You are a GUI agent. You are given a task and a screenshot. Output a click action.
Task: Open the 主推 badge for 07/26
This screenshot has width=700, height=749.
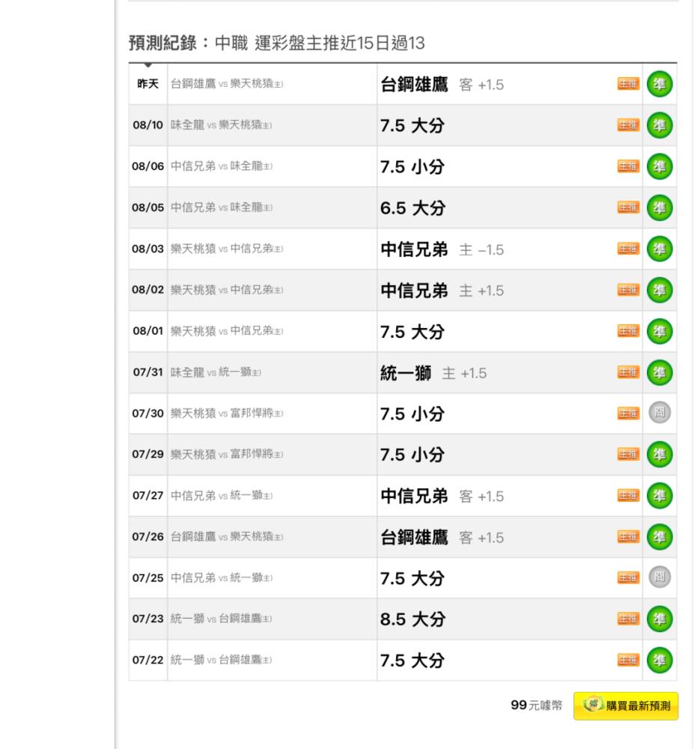628,537
